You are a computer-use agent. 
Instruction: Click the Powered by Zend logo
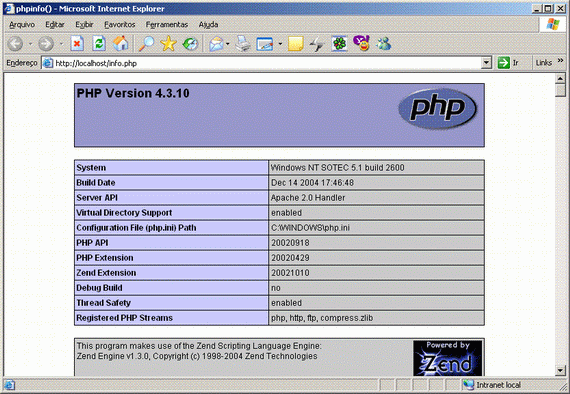click(448, 358)
